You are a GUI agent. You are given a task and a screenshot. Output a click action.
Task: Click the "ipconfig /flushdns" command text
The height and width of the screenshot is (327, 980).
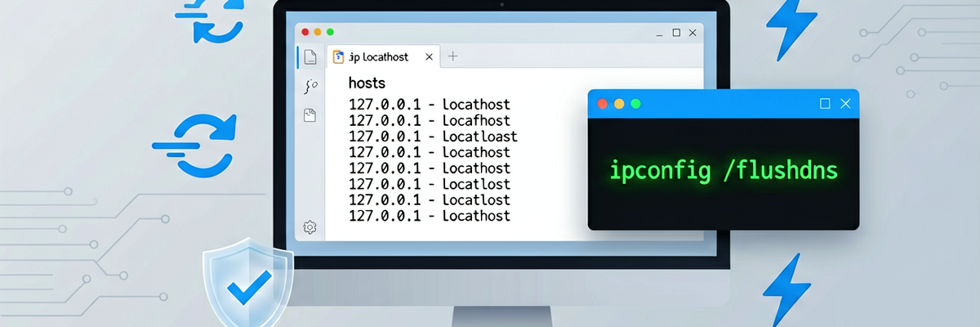(x=724, y=170)
